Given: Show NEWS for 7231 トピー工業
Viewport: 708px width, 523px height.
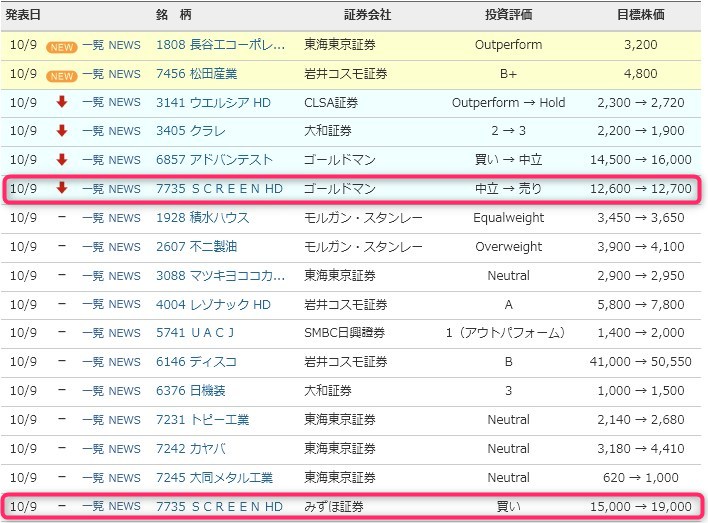Looking at the screenshot, I should pyautogui.click(x=124, y=420).
